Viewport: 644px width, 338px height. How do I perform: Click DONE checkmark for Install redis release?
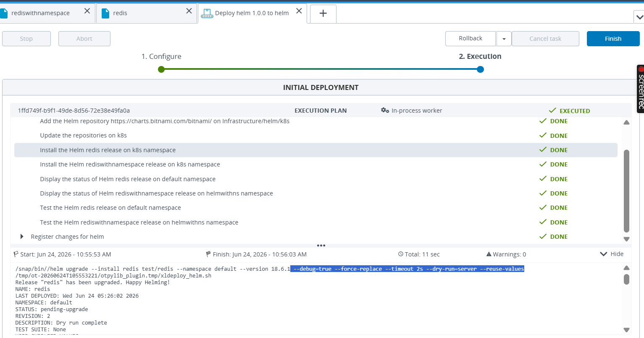[543, 150]
